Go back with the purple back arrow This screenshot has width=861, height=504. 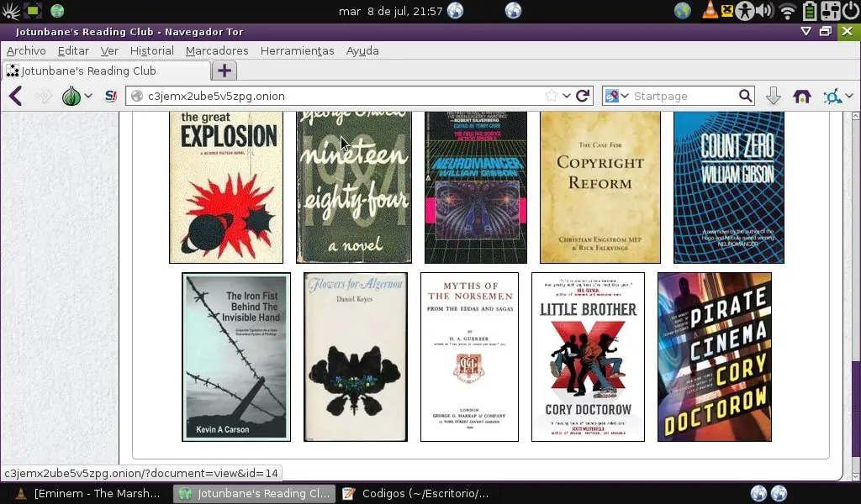click(15, 96)
